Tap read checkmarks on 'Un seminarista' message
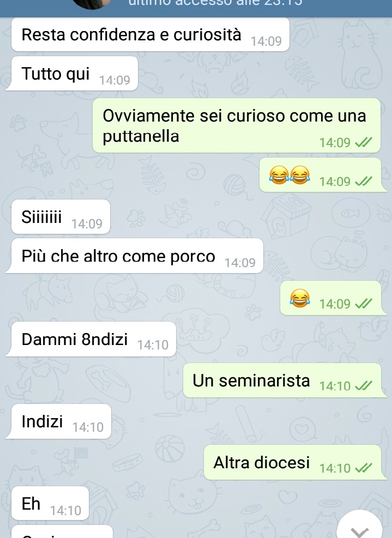 (x=364, y=386)
